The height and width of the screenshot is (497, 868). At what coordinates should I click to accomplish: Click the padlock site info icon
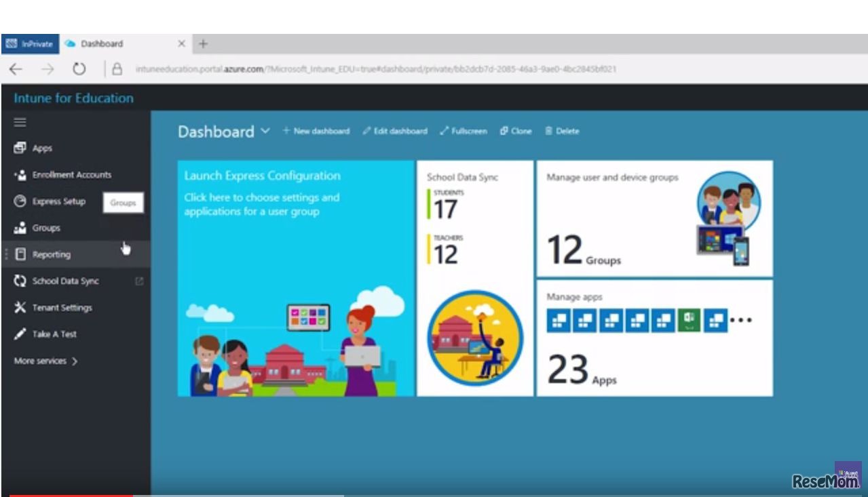[x=117, y=69]
